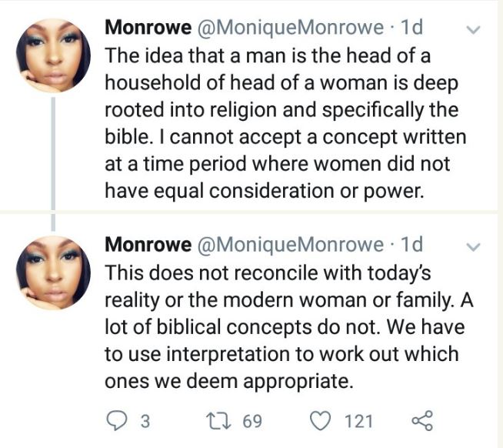The height and width of the screenshot is (448, 503).
Task: Click the share icon on the tweet
Action: 423,420
